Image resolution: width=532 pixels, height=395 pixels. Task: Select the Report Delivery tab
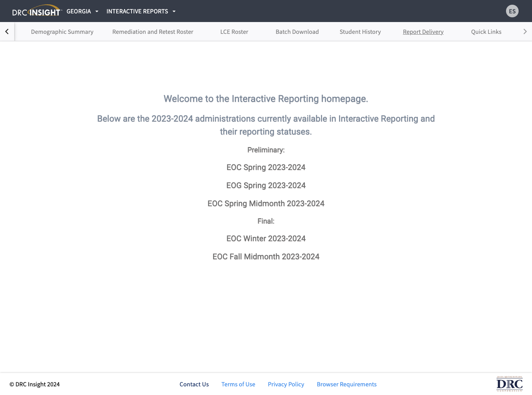(423, 32)
